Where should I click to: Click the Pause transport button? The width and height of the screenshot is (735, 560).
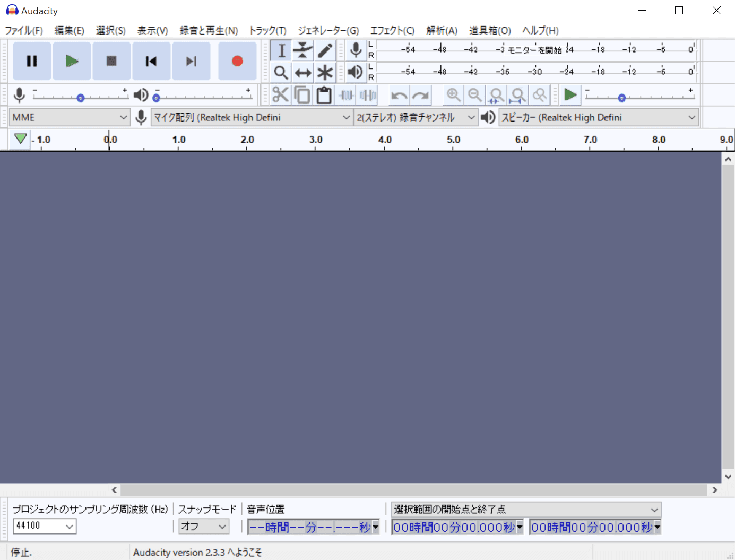point(32,61)
